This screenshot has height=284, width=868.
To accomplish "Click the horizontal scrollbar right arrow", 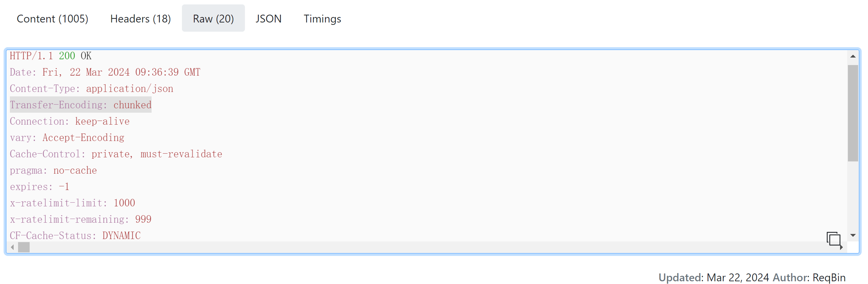I will [841, 247].
